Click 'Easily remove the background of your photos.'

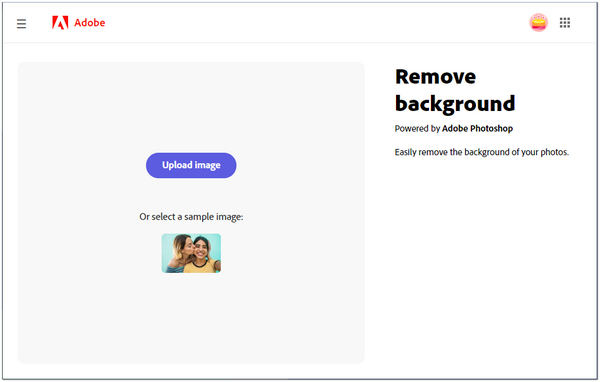pyautogui.click(x=482, y=152)
